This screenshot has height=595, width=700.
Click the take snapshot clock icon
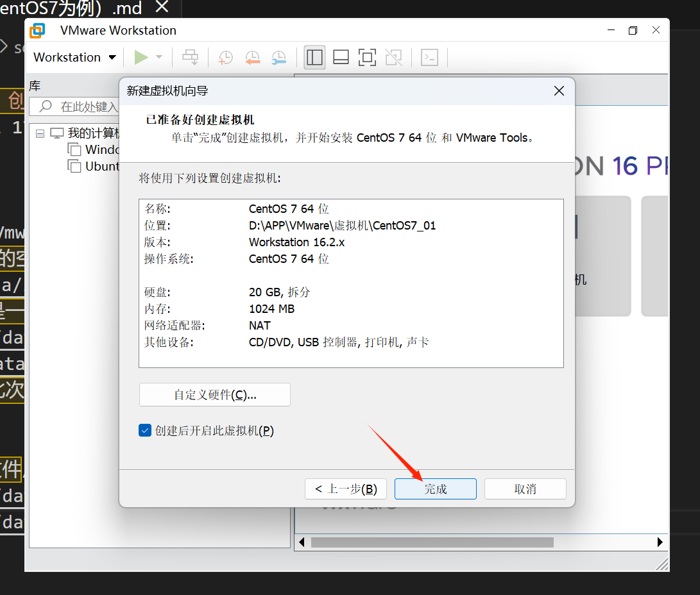pyautogui.click(x=225, y=58)
